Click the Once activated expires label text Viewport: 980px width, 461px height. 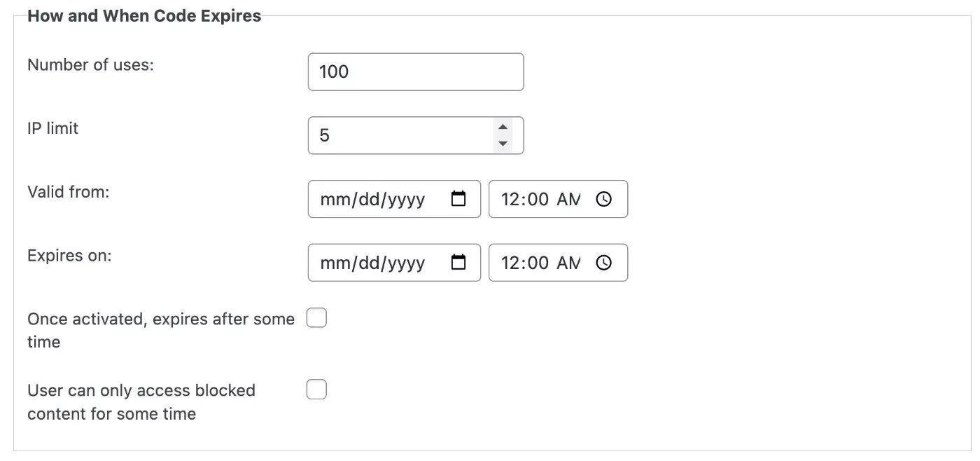[x=161, y=330]
